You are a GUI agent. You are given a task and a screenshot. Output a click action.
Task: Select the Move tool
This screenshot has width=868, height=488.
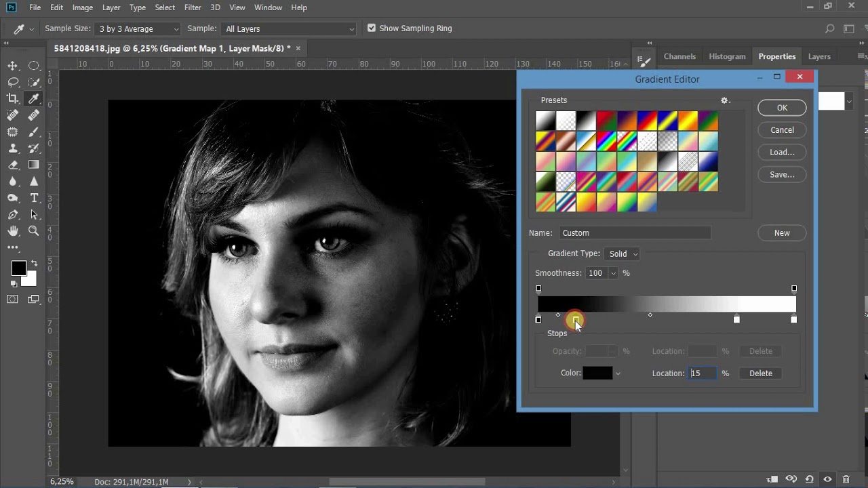pyautogui.click(x=13, y=66)
